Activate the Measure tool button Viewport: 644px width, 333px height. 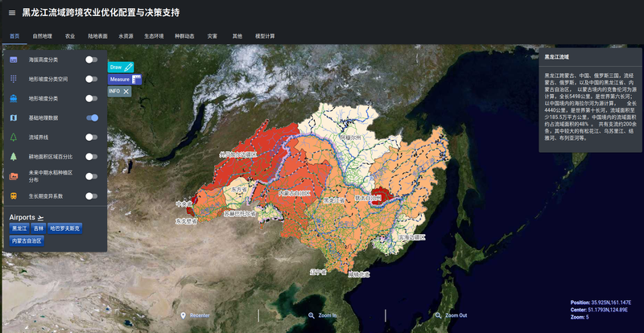click(x=125, y=80)
